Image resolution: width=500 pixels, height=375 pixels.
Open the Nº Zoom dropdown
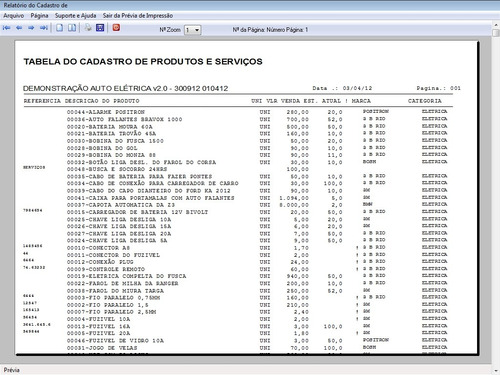(193, 30)
